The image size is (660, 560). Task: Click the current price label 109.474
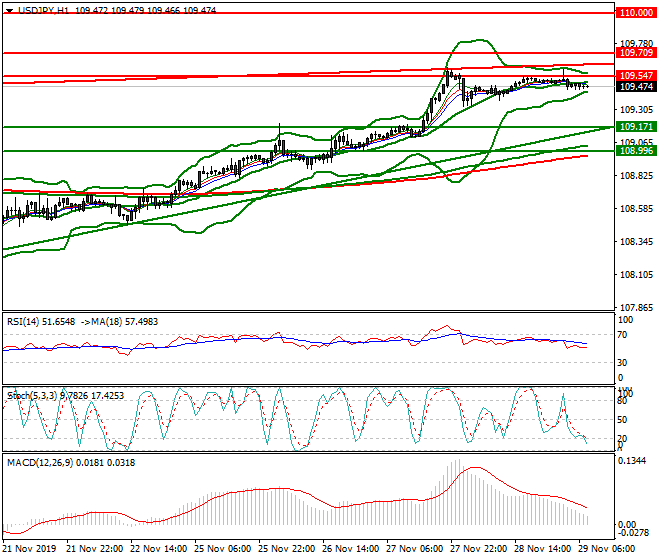click(636, 87)
